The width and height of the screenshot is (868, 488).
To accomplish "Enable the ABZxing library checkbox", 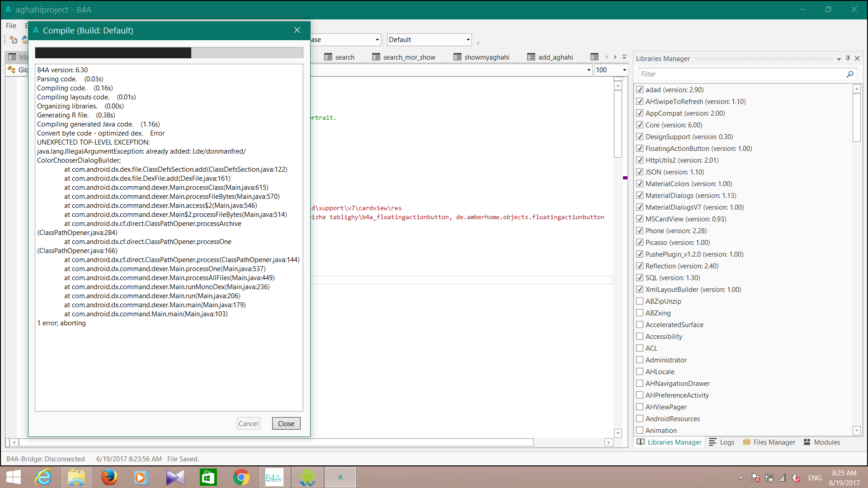I will 640,313.
